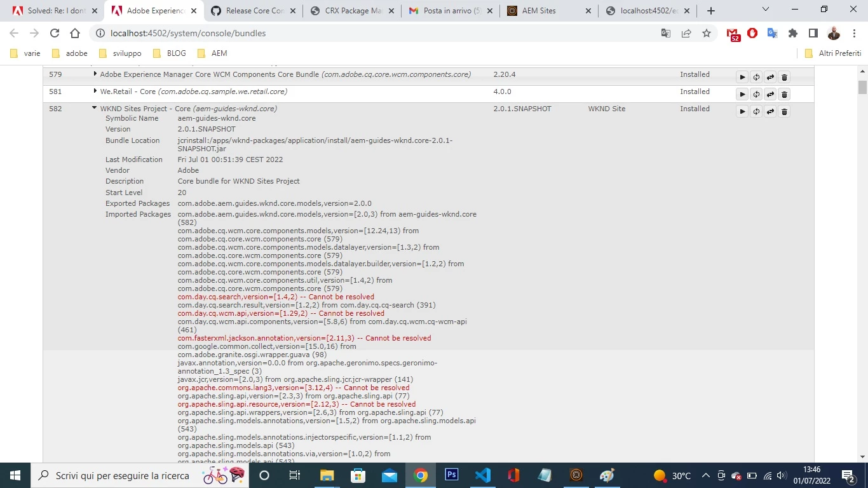868x488 pixels.
Task: Click the address bar URL field
Action: [375, 33]
